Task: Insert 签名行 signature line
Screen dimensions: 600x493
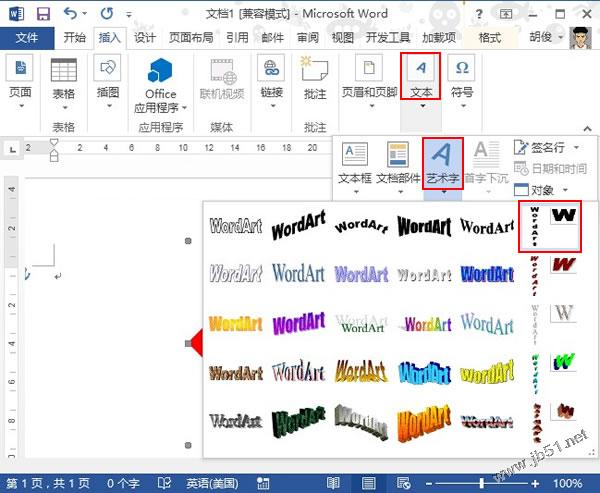Action: click(x=540, y=147)
